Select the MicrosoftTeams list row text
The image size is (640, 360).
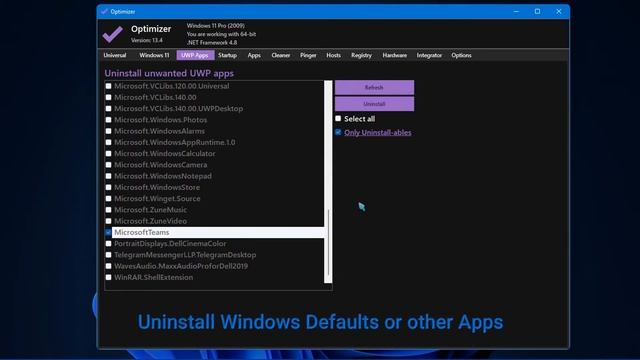(142, 232)
